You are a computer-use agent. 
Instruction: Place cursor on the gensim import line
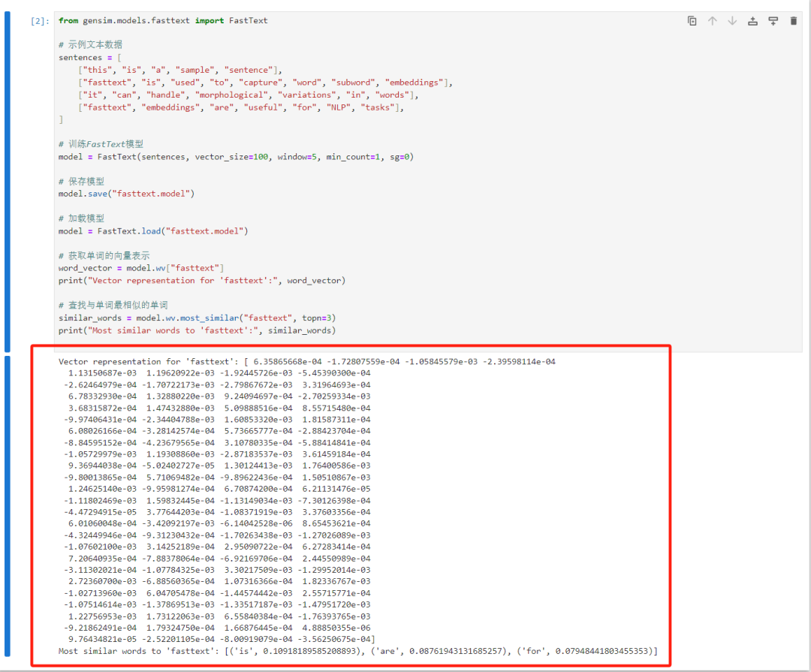(x=163, y=21)
